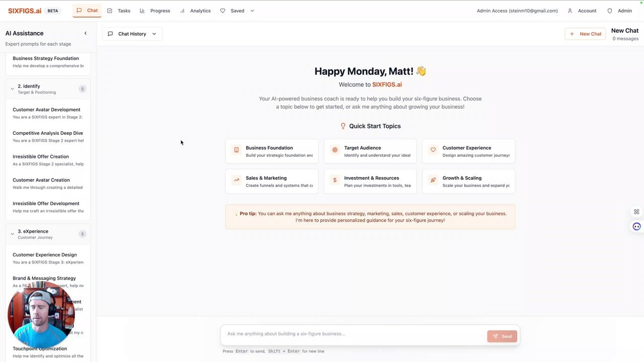Select the Business Foundation book icon

click(x=236, y=150)
